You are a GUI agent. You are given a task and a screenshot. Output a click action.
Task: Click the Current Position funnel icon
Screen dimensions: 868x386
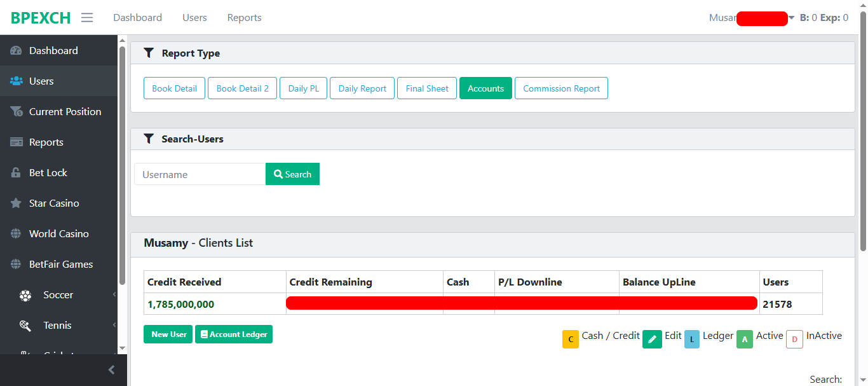point(17,112)
